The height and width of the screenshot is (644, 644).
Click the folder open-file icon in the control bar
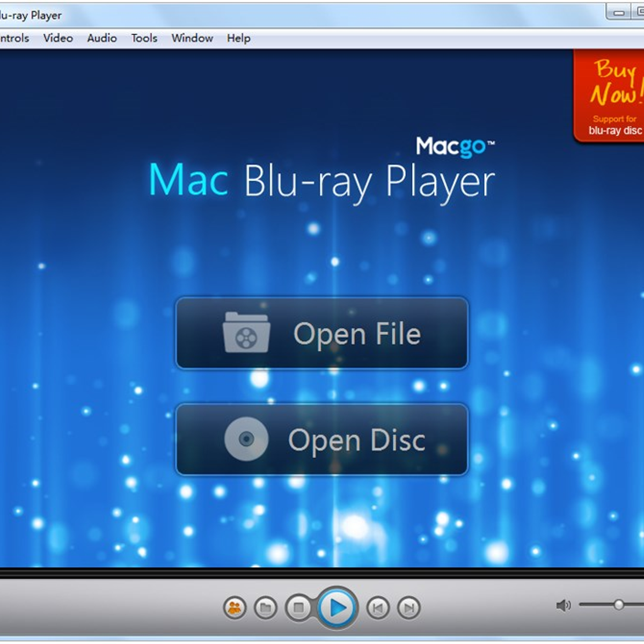[x=265, y=608]
